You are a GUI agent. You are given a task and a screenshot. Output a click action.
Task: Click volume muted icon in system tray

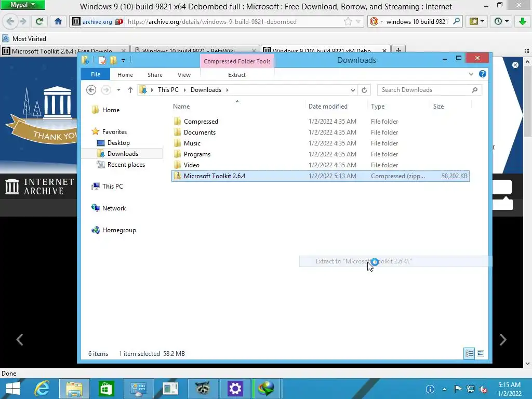pyautogui.click(x=483, y=389)
